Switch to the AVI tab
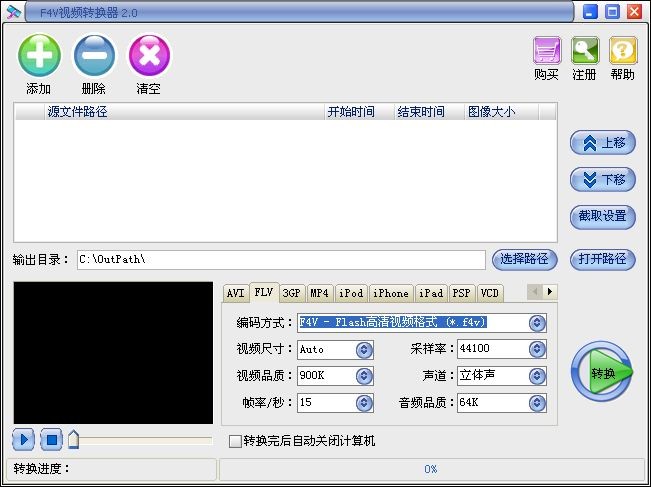 (x=235, y=293)
